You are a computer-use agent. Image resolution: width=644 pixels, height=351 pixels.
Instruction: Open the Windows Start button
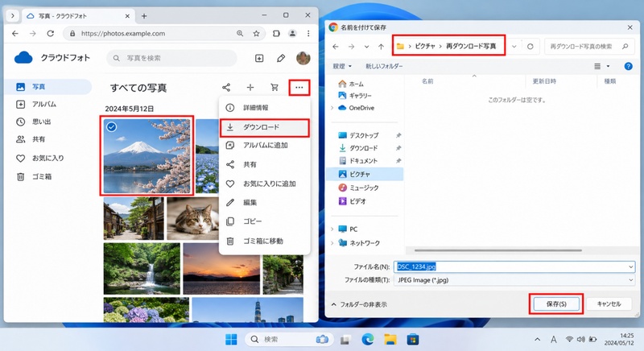231,340
